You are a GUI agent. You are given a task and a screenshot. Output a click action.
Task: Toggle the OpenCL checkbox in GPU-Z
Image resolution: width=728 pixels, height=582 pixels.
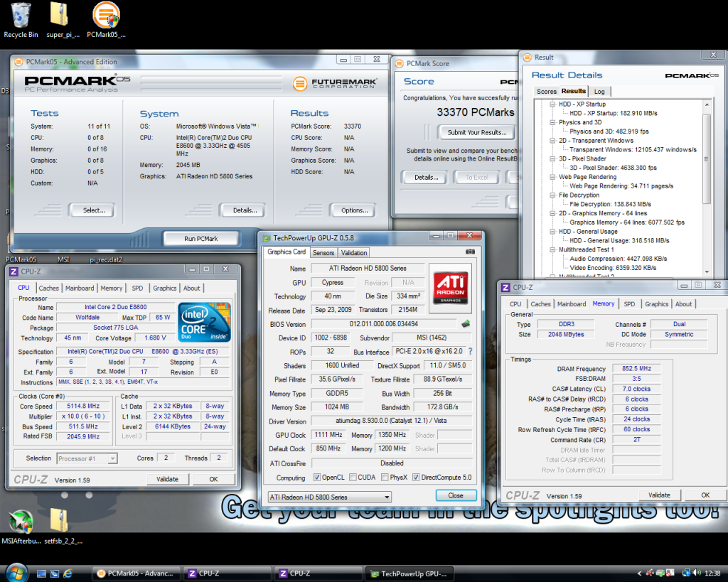point(316,477)
